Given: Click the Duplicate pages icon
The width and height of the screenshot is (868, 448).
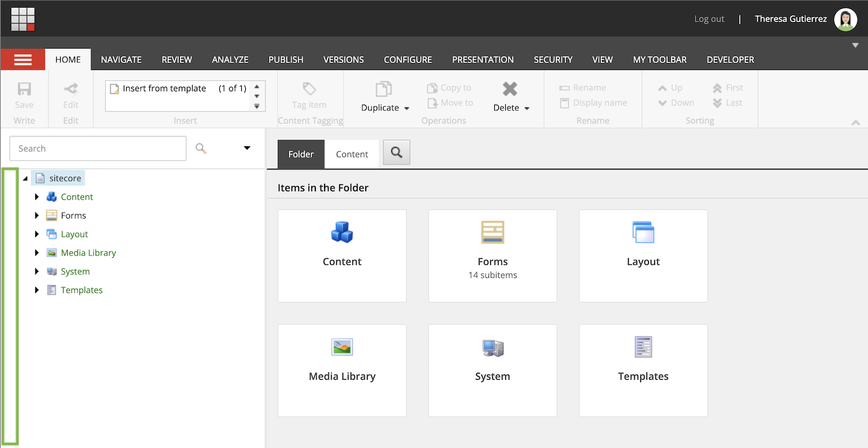Looking at the screenshot, I should pyautogui.click(x=383, y=89).
